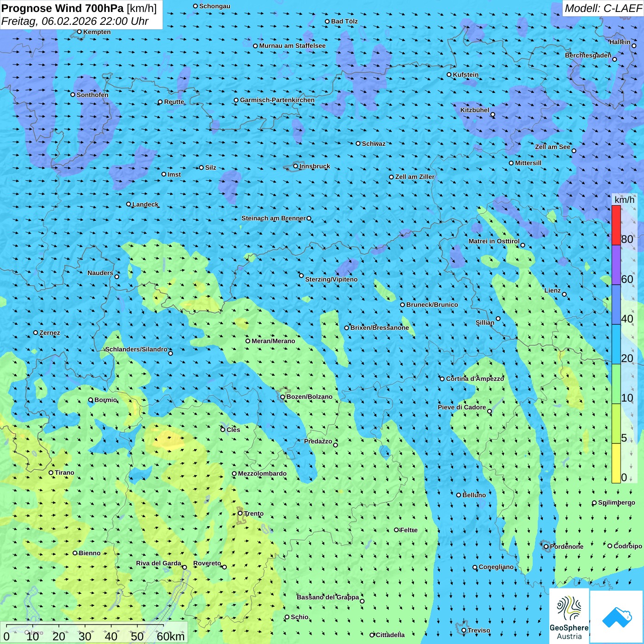Click the Kempten location marker
The height and width of the screenshot is (644, 644).
coord(80,32)
